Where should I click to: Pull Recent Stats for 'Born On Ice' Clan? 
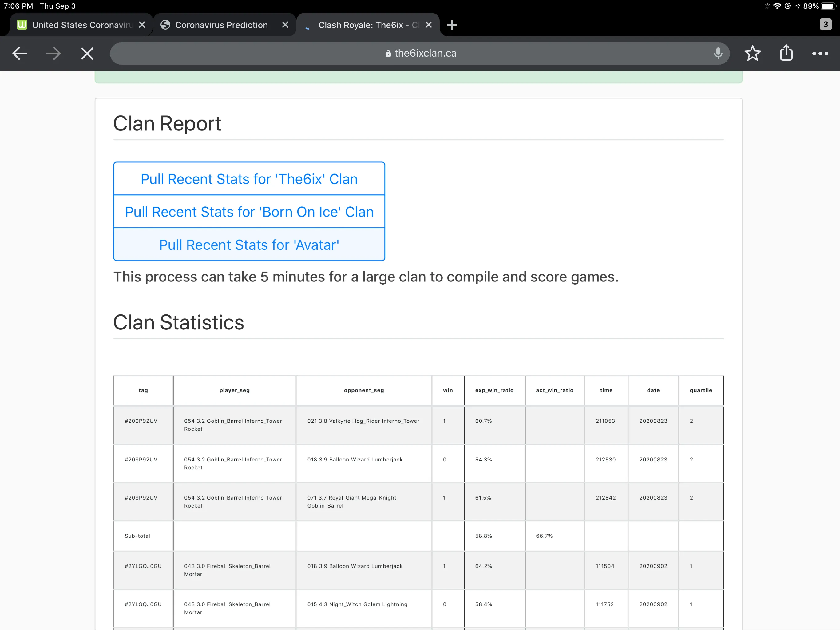pyautogui.click(x=249, y=212)
